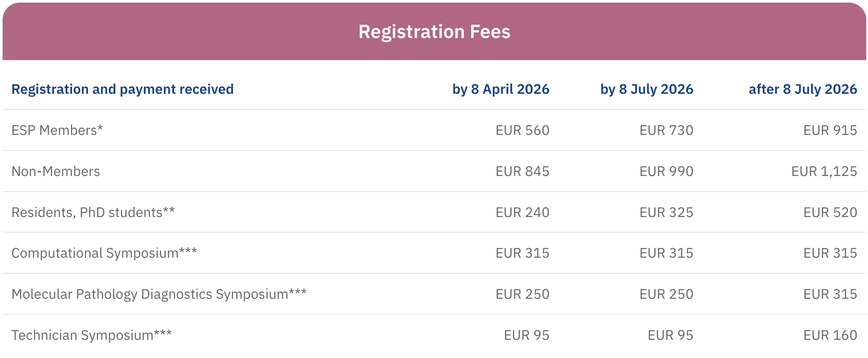Select the EUR 1,125 Non-Members fee

coord(824,171)
